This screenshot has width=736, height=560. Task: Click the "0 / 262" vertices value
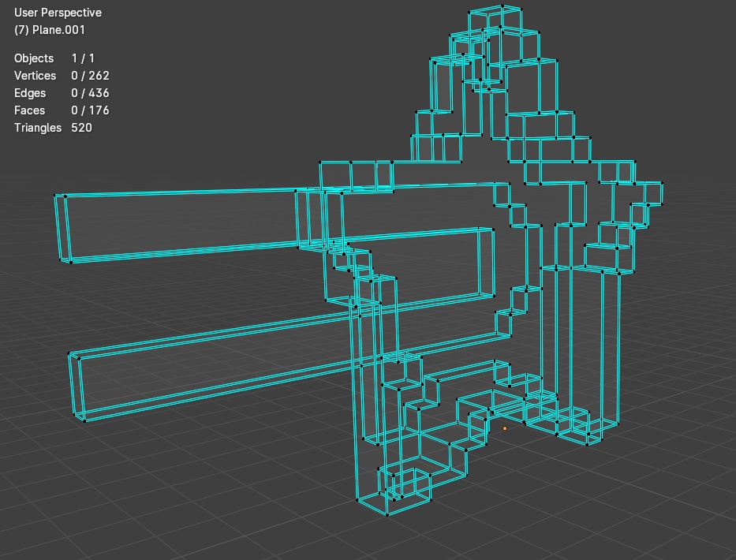90,76
